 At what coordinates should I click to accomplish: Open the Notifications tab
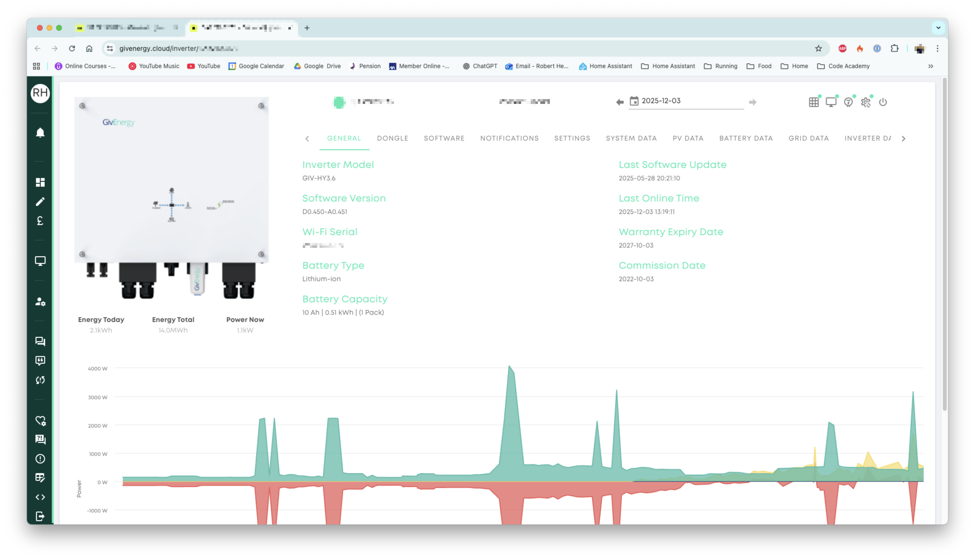509,138
